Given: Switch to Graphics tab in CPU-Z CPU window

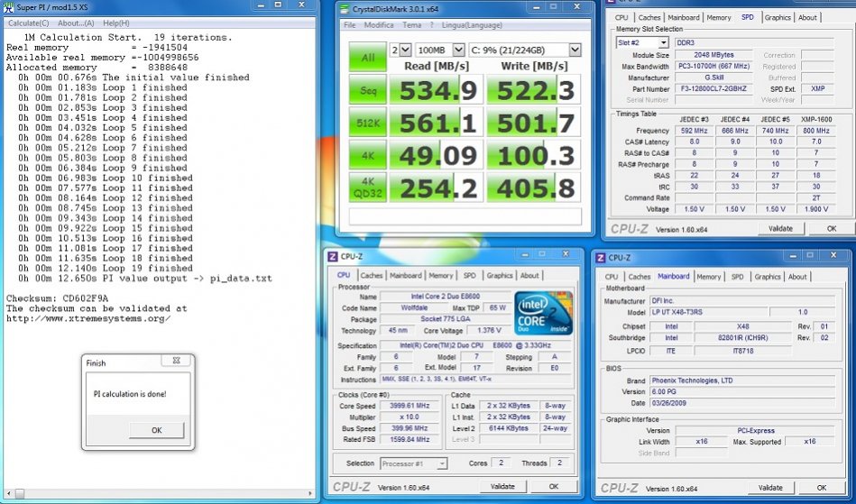Looking at the screenshot, I should point(500,276).
